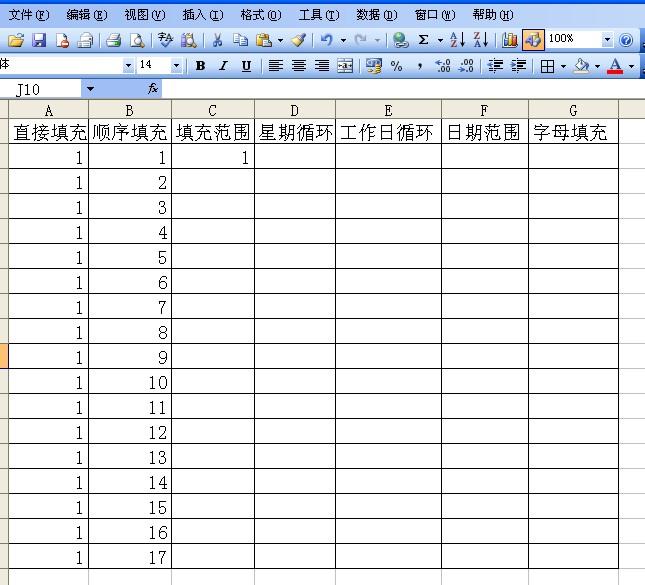Viewport: 645px width, 585px height.
Task: Increase decimal places
Action: (443, 65)
